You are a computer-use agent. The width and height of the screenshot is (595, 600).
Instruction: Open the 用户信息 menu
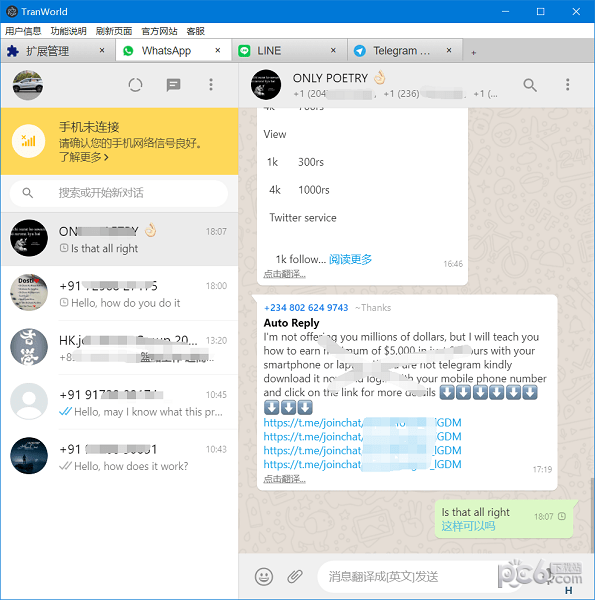(23, 31)
